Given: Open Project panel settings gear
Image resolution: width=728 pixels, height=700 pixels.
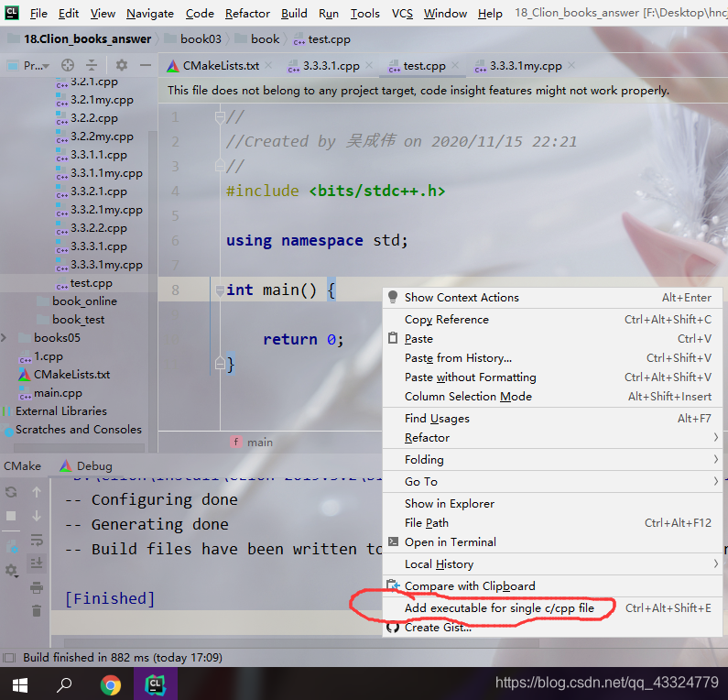Looking at the screenshot, I should tap(122, 65).
